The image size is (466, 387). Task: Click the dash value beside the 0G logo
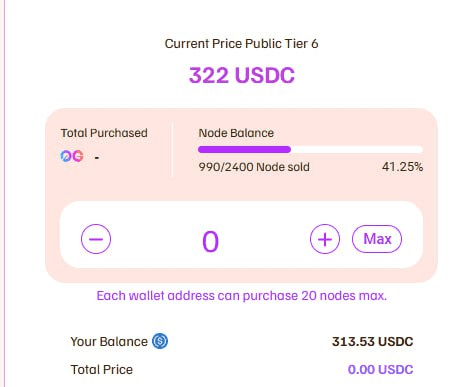coord(97,157)
